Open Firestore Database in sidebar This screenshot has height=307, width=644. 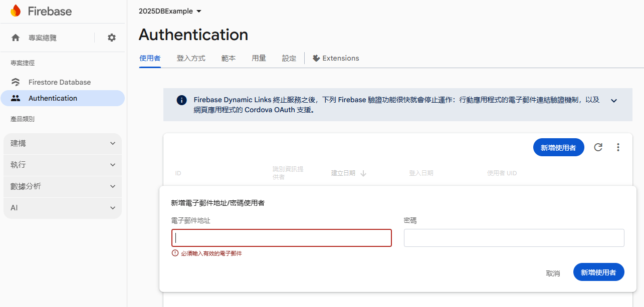click(x=60, y=82)
